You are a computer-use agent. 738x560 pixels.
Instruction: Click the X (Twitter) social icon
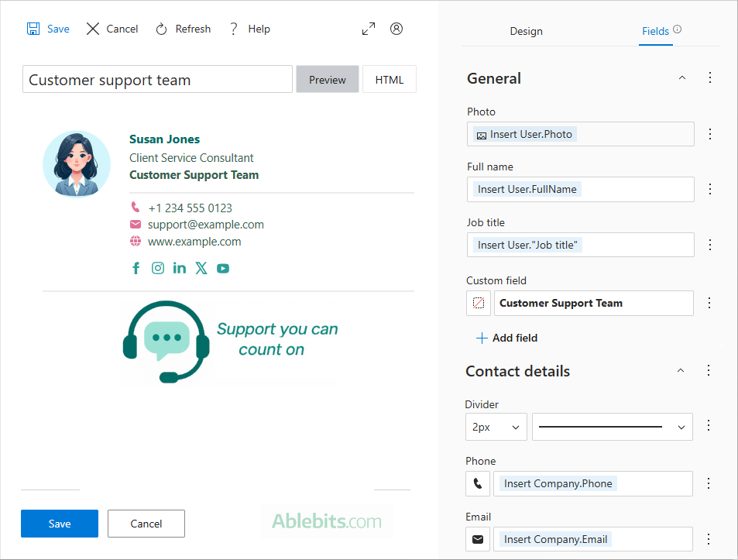201,268
